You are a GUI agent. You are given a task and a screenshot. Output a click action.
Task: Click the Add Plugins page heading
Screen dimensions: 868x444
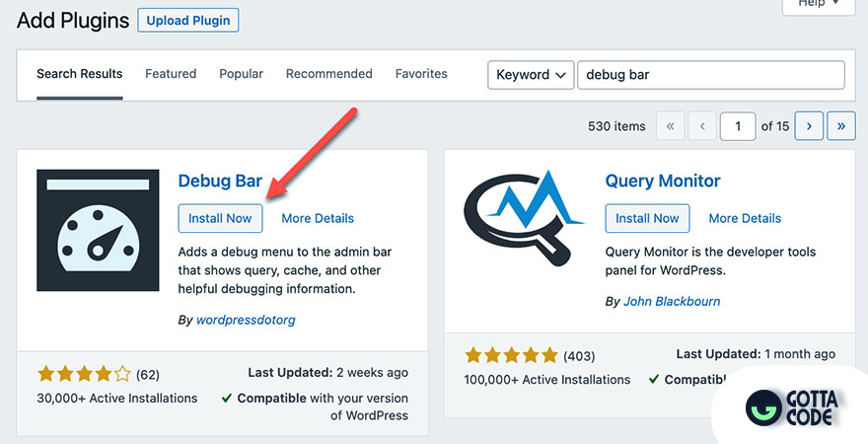click(x=73, y=21)
